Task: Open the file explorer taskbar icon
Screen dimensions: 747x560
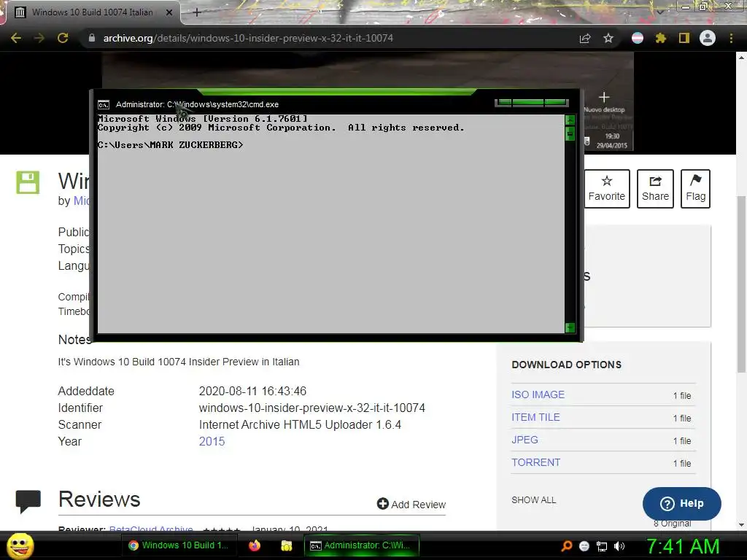Action: [286, 545]
